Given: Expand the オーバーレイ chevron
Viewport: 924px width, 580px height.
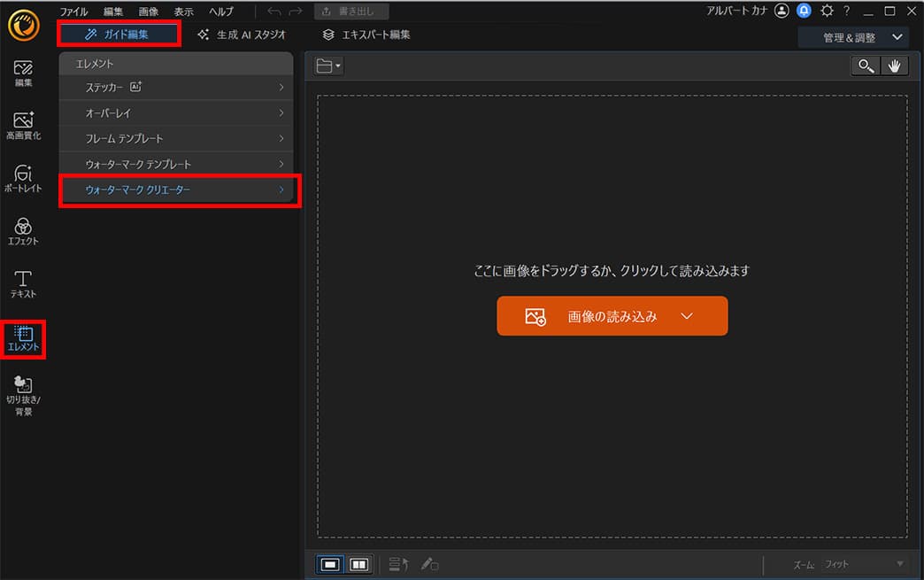Looking at the screenshot, I should pyautogui.click(x=281, y=112).
